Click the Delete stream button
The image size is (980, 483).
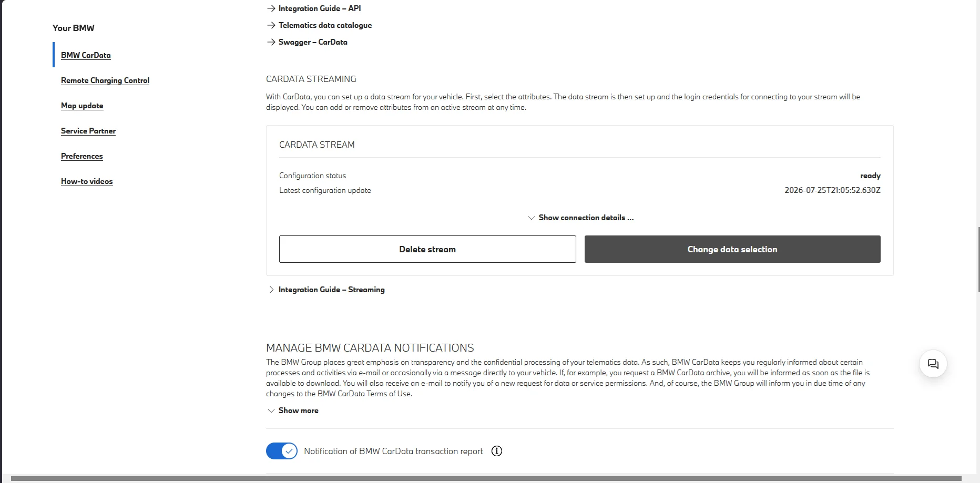427,249
